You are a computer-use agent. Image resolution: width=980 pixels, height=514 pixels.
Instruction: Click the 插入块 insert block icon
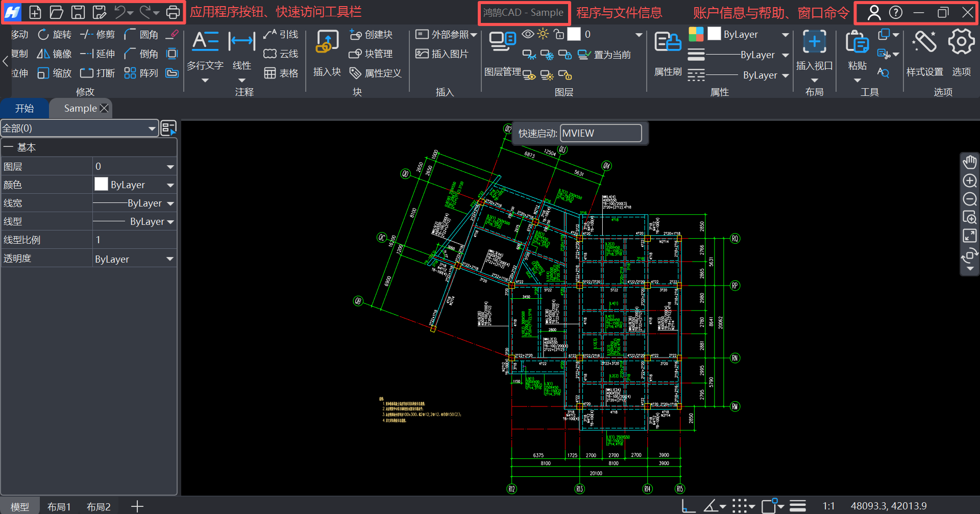click(x=327, y=51)
